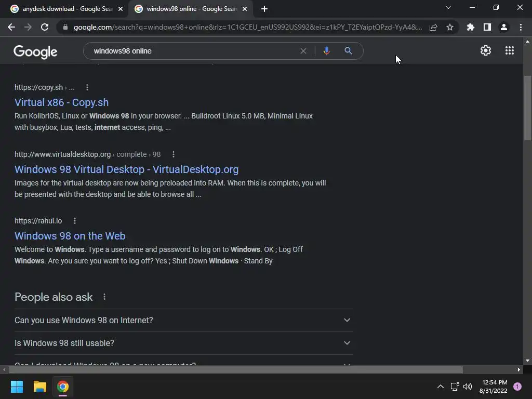Click the lock icon in address bar
Screen dimensions: 532x399
point(65,27)
